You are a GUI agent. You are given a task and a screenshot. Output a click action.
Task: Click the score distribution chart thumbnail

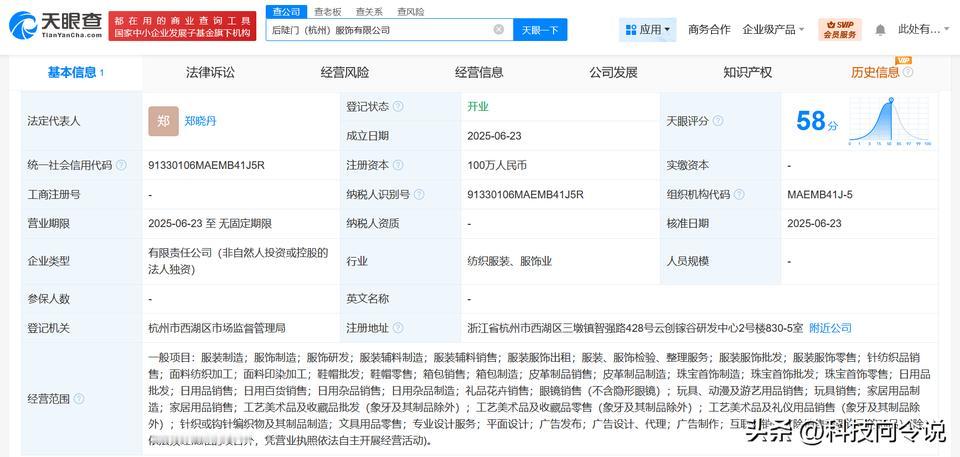[x=891, y=121]
